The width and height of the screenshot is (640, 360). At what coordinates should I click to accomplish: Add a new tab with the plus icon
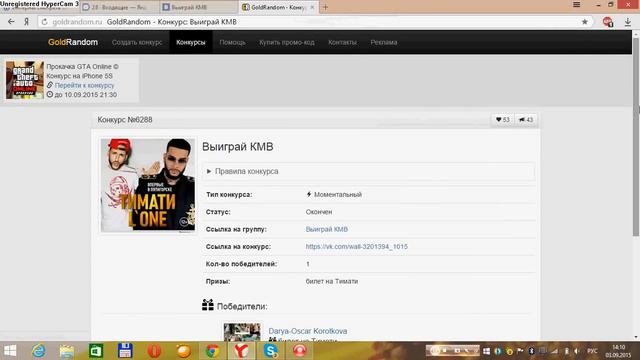pyautogui.click(x=325, y=7)
